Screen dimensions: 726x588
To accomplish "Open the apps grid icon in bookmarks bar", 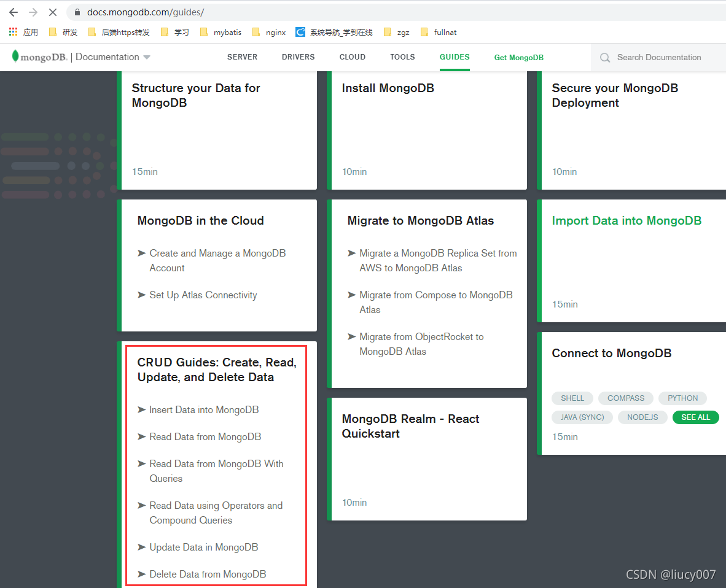I will [x=13, y=32].
